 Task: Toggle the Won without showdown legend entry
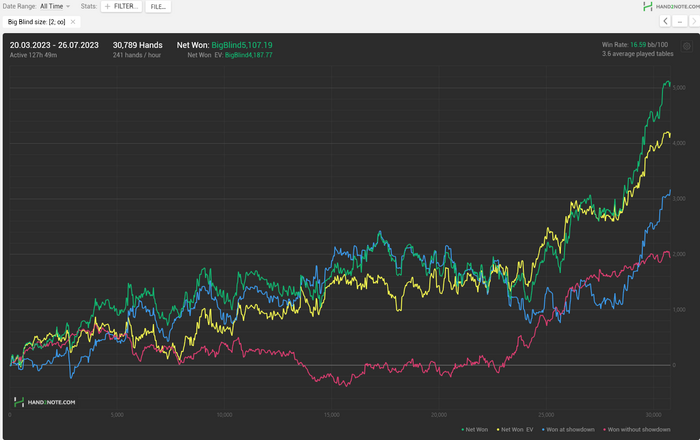637,429
